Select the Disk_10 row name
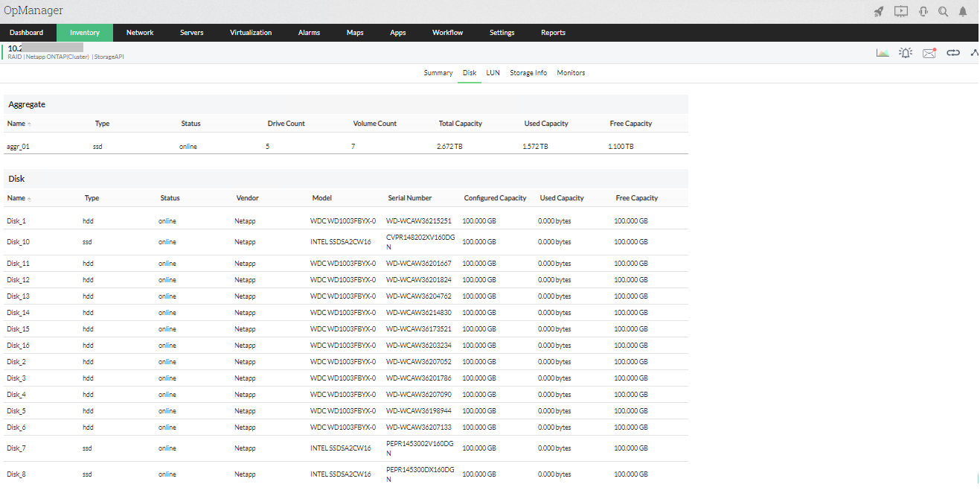 [19, 242]
